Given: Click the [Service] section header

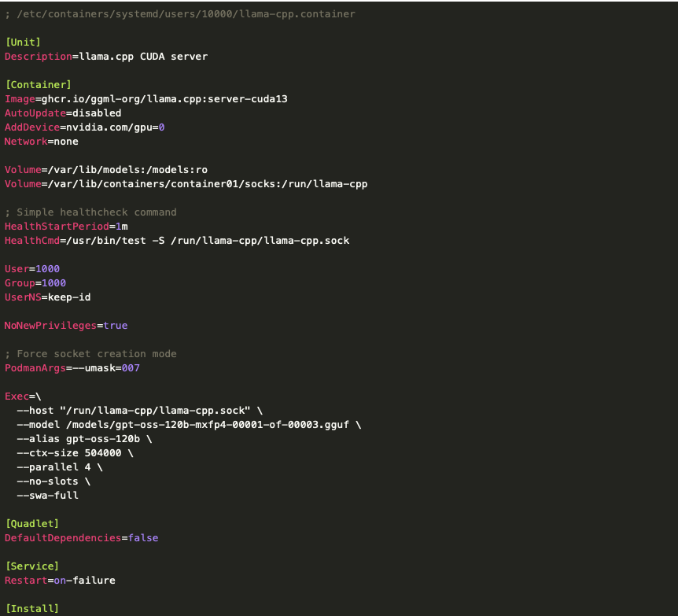Looking at the screenshot, I should (x=32, y=566).
